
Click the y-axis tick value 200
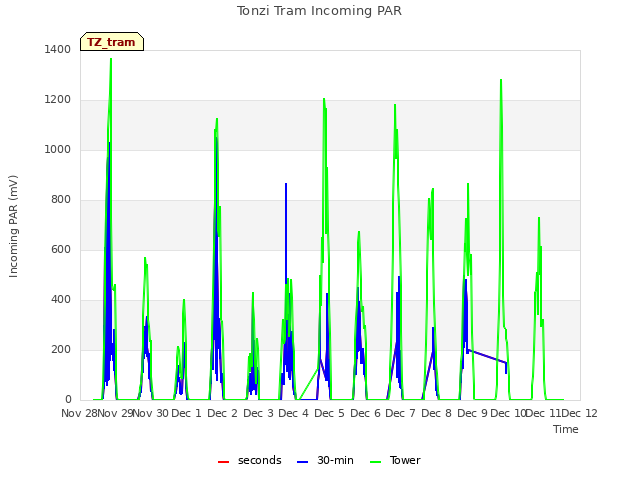[61, 349]
